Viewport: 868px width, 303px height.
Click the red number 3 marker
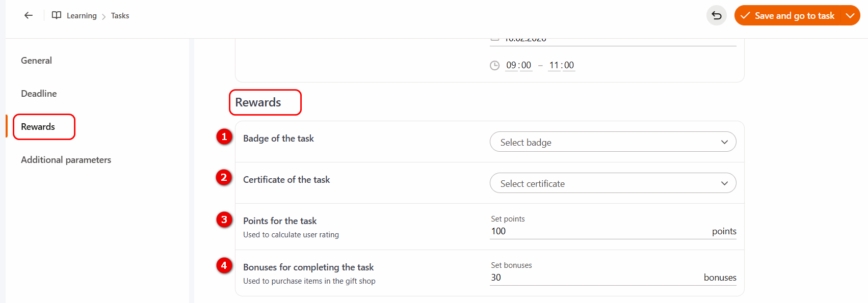[224, 219]
